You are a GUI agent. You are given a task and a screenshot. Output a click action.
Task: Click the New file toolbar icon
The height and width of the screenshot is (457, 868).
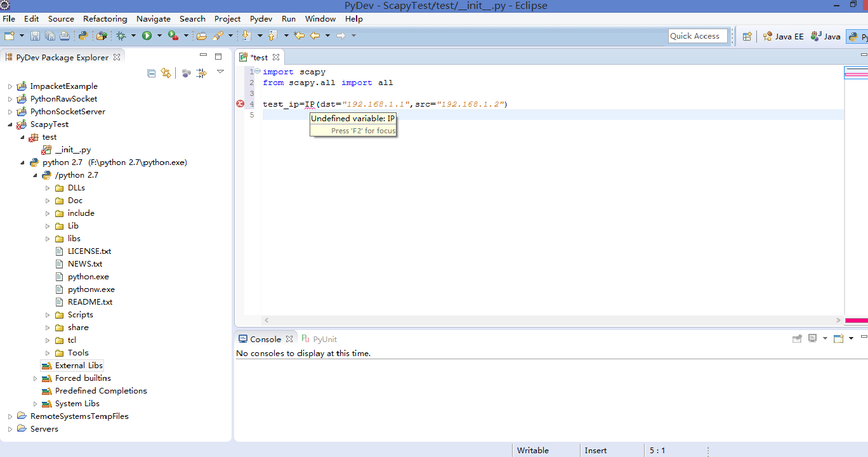[10, 36]
